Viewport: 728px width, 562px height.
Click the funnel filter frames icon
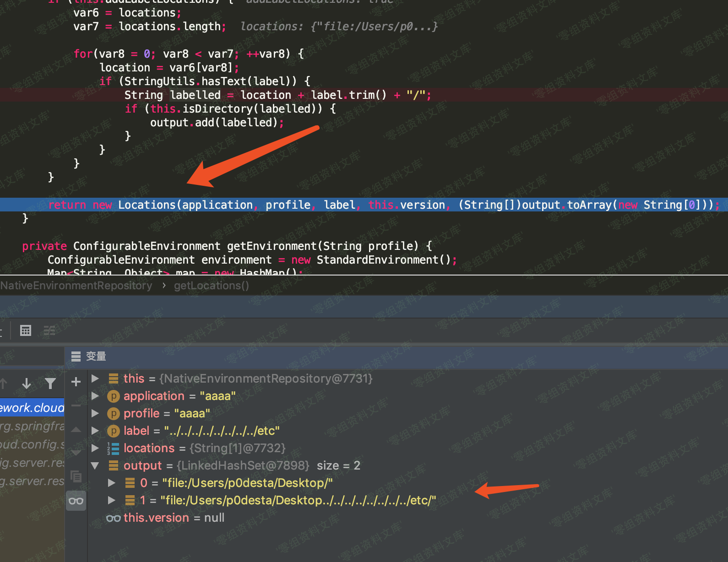pyautogui.click(x=50, y=383)
